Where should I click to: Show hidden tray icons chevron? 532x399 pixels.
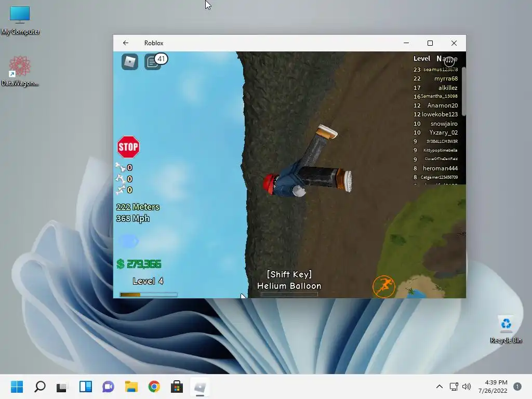(x=440, y=387)
